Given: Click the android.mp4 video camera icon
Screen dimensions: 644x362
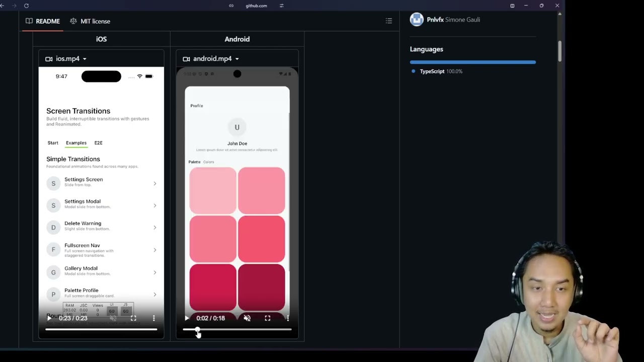Looking at the screenshot, I should [x=186, y=59].
